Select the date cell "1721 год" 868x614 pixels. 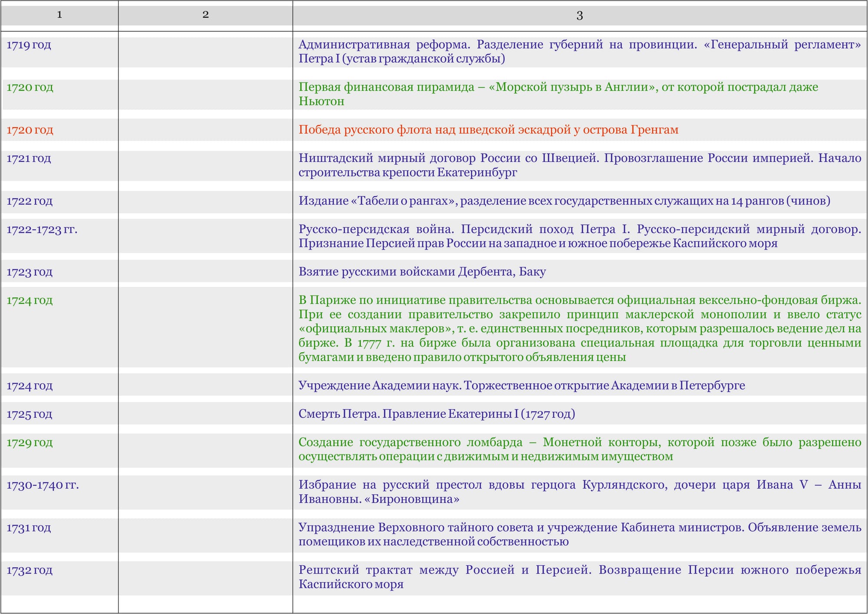point(29,158)
